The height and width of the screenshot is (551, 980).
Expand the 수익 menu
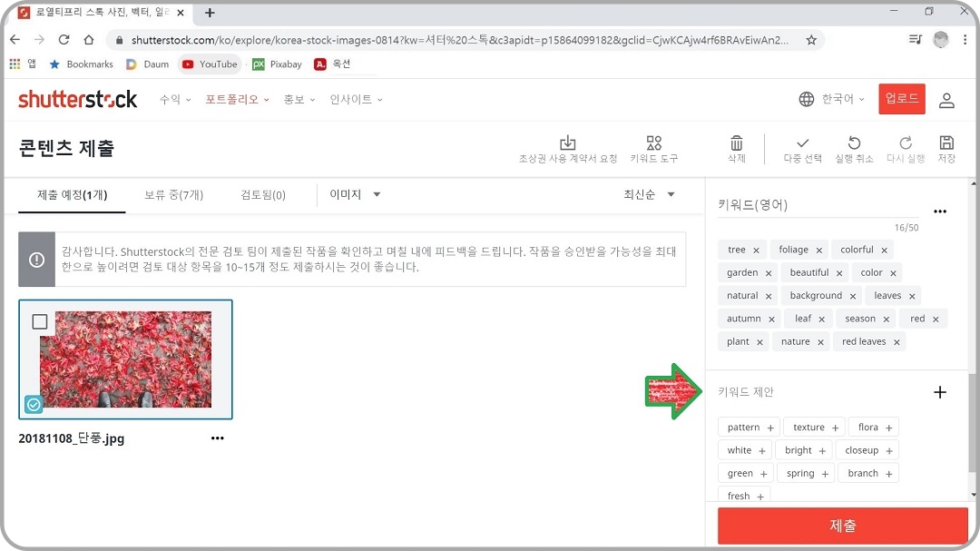coord(175,100)
